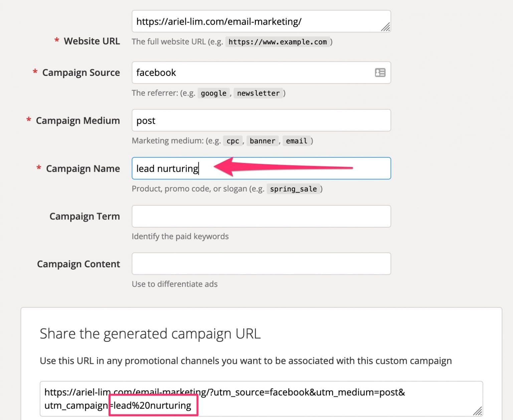Click the Share the generated campaign URL heading
This screenshot has height=420, width=513.
coord(150,333)
